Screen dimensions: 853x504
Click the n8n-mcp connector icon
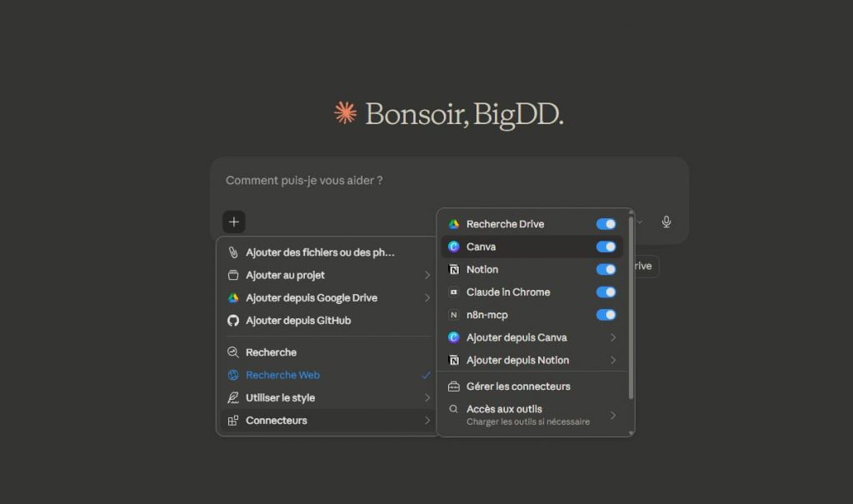click(x=454, y=315)
